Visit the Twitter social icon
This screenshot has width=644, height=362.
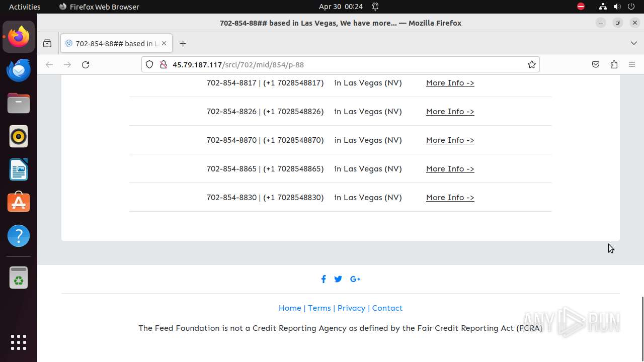click(x=338, y=279)
